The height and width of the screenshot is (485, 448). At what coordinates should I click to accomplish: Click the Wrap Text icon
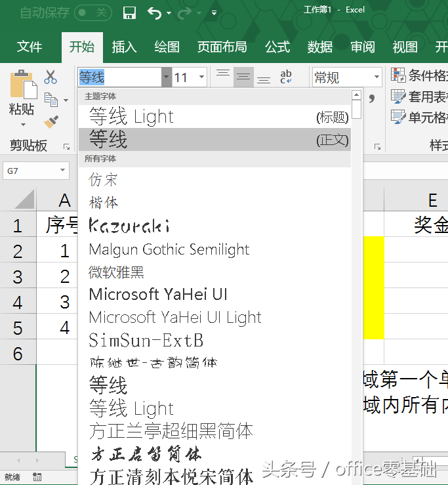click(x=286, y=77)
